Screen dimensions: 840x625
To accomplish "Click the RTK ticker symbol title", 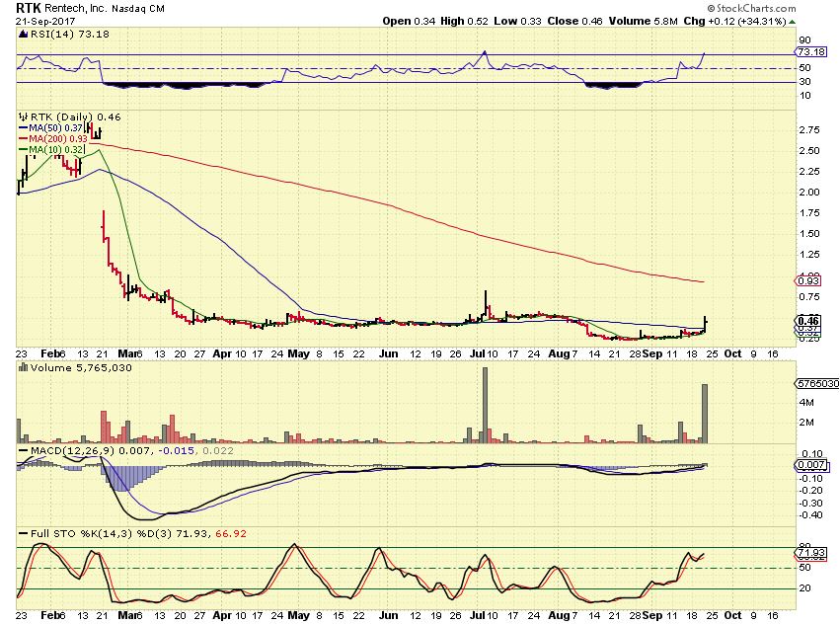I will coord(29,8).
